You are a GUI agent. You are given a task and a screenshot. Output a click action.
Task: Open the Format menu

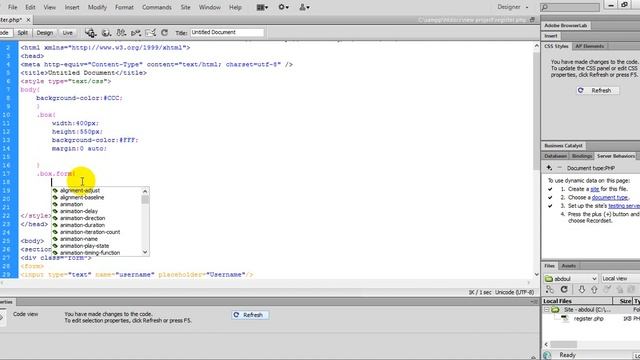coord(124,7)
